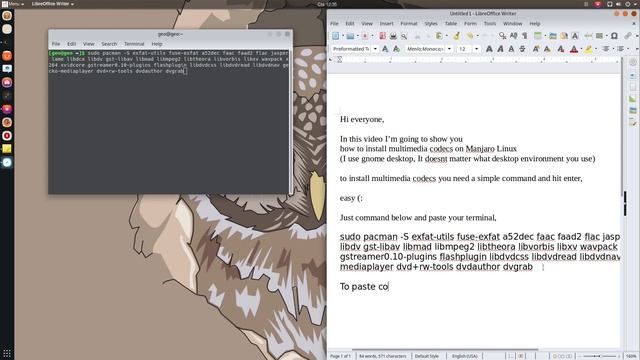This screenshot has width=640, height=360.
Task: Click the Insert Chart icon
Action: (564, 36)
